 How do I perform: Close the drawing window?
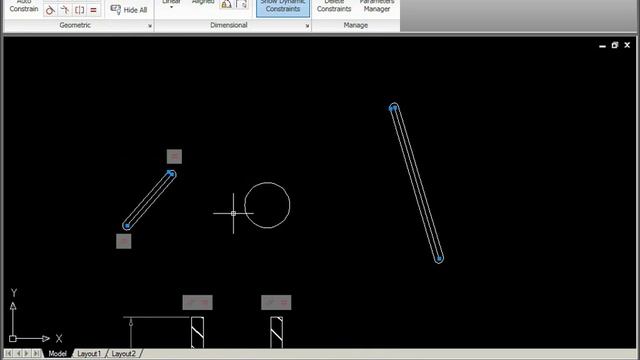coord(627,45)
